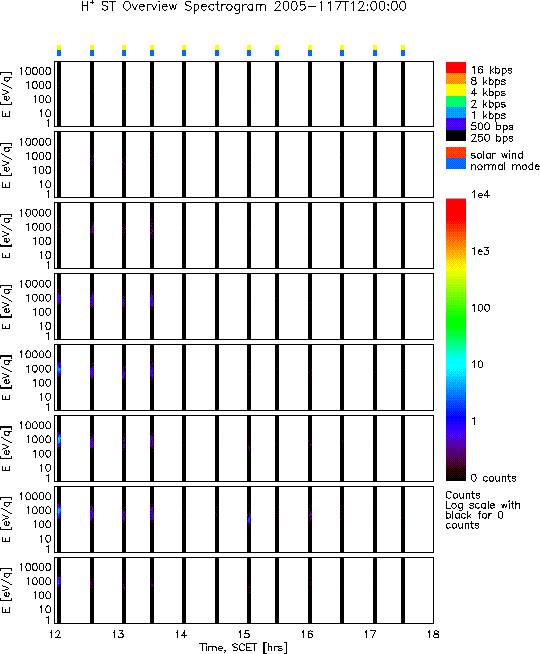Click the "normal mode" legend label

coord(505,166)
